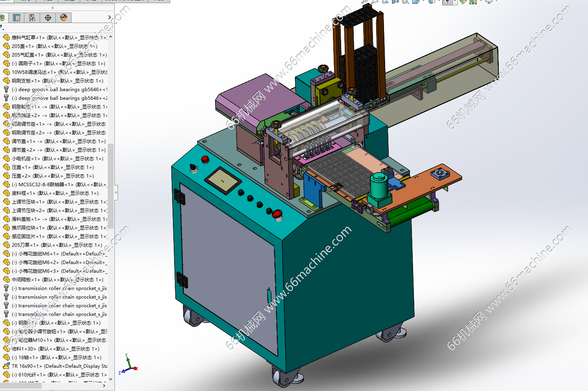The image size is (588, 391).
Task: Open the DimXpertManager crosshair tab
Action: (x=48, y=18)
